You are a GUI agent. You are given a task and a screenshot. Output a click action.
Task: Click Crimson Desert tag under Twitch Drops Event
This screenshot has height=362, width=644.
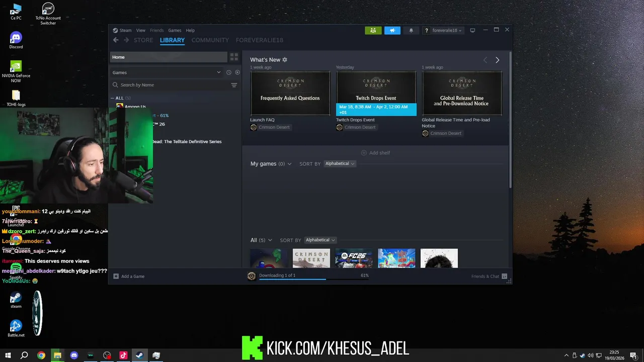[356, 127]
